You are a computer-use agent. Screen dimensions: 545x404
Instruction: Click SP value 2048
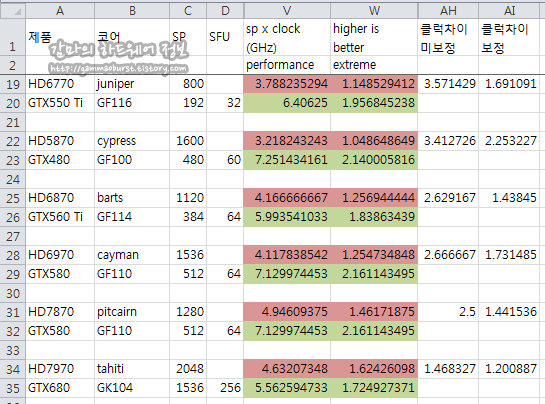pos(188,369)
